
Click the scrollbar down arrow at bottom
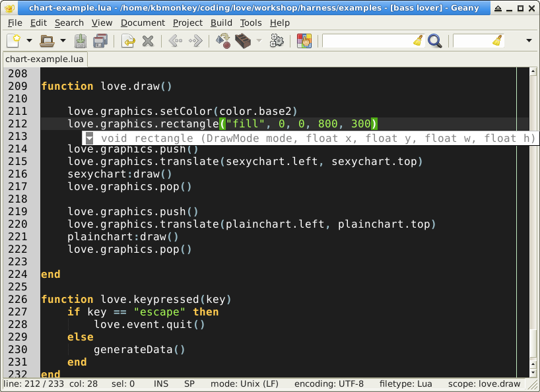pos(533,373)
